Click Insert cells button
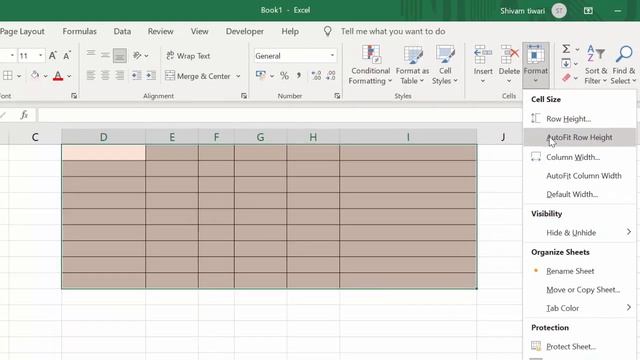 483,65
